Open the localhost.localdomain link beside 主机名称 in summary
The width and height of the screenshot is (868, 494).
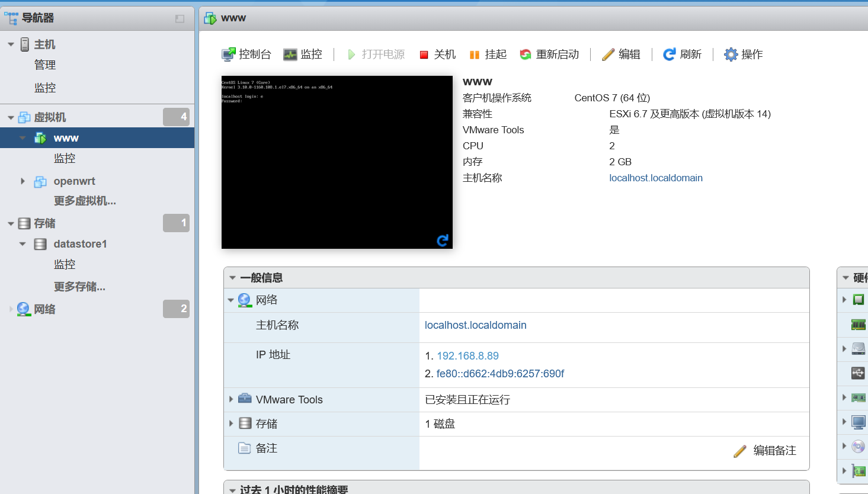coord(656,178)
